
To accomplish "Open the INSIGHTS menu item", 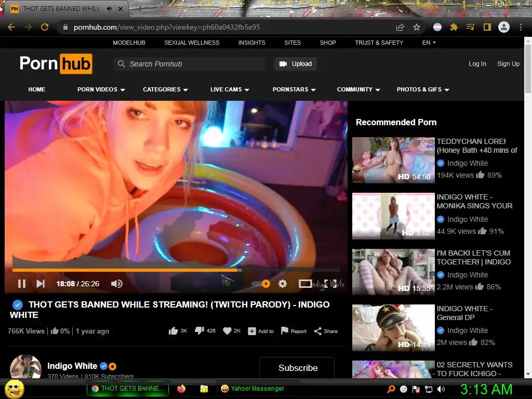I will 252,43.
